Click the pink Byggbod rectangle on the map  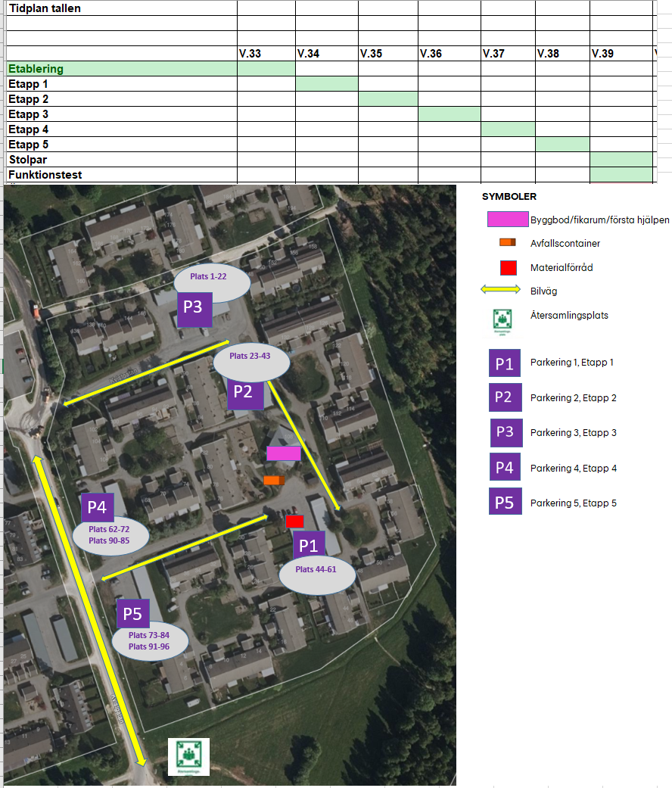pyautogui.click(x=284, y=453)
